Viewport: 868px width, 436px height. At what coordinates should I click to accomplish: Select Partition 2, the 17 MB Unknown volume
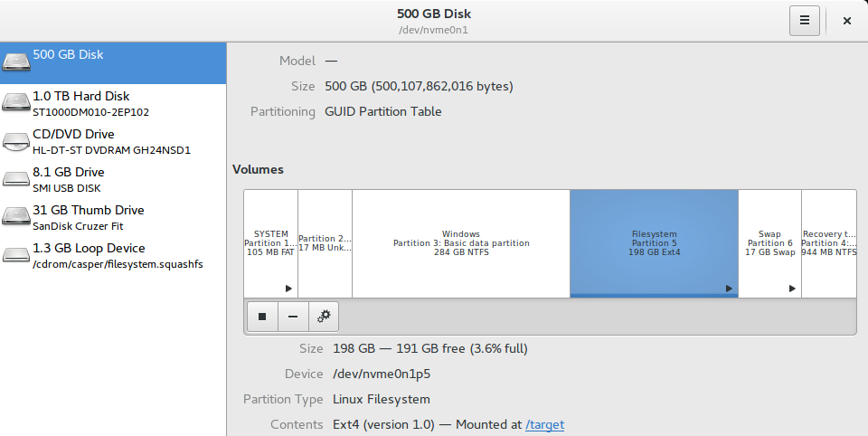click(325, 243)
